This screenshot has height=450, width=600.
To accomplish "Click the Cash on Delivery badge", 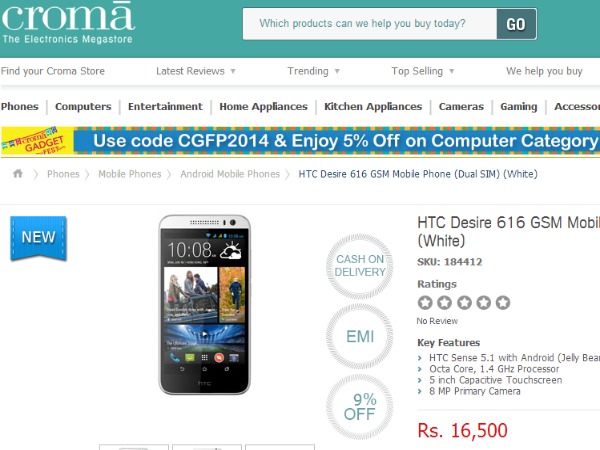I will (360, 266).
